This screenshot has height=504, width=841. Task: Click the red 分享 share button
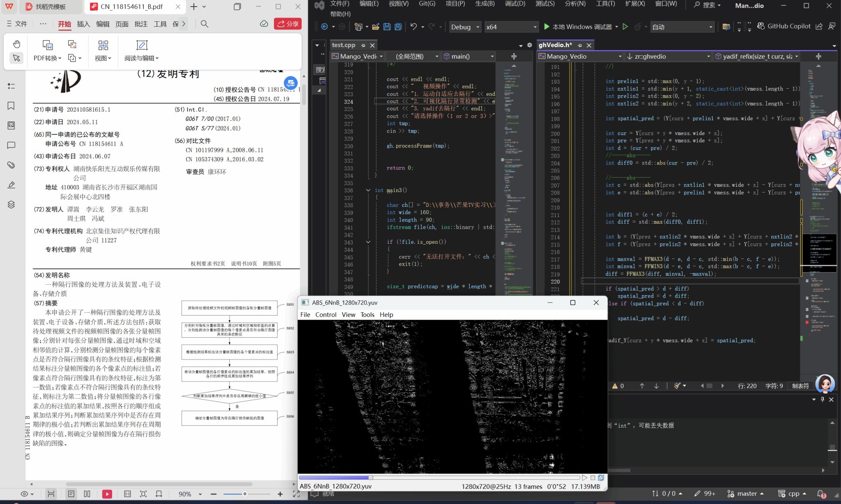coord(288,24)
